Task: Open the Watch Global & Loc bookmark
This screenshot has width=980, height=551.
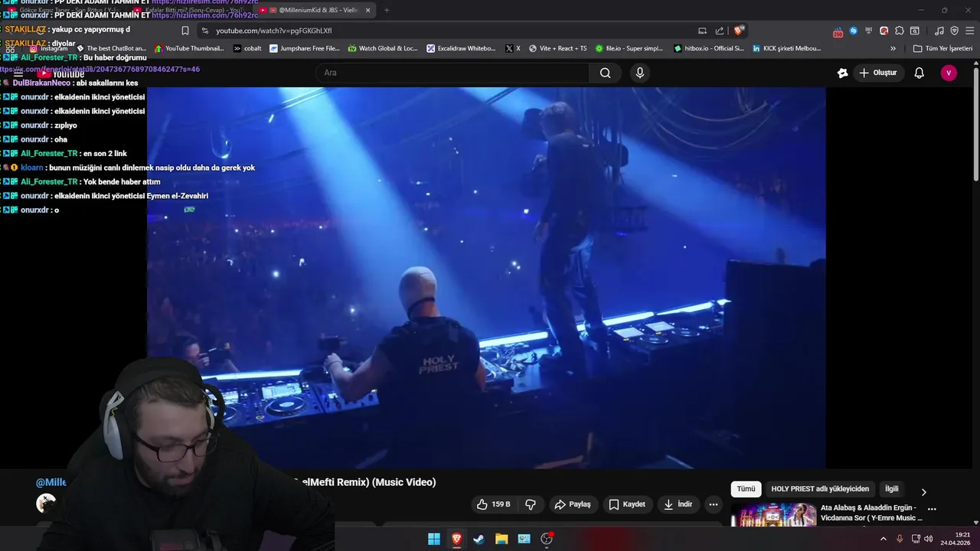Action: point(383,48)
